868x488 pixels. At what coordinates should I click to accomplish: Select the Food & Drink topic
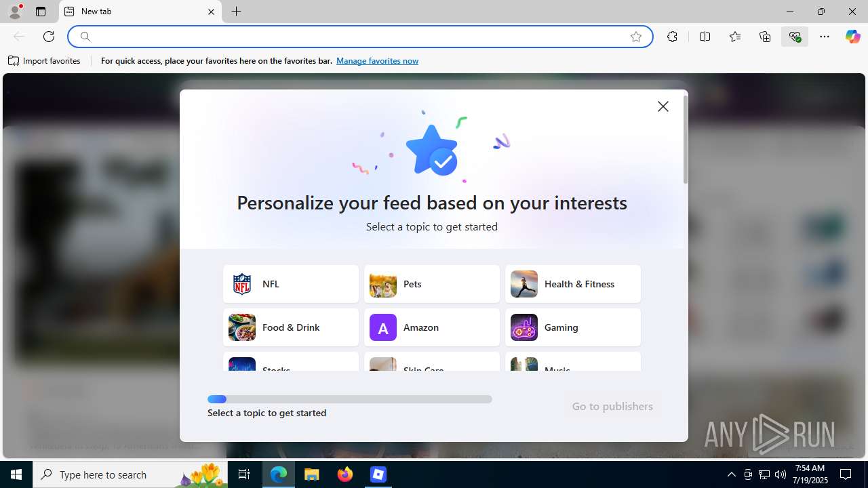point(291,327)
